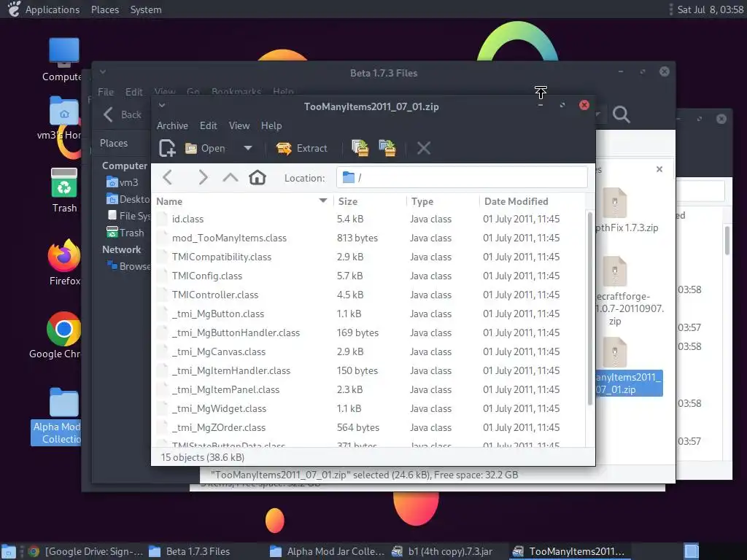Select TMICompatibility.class file
Screen dimensions: 747x560
(x=368, y=257)
